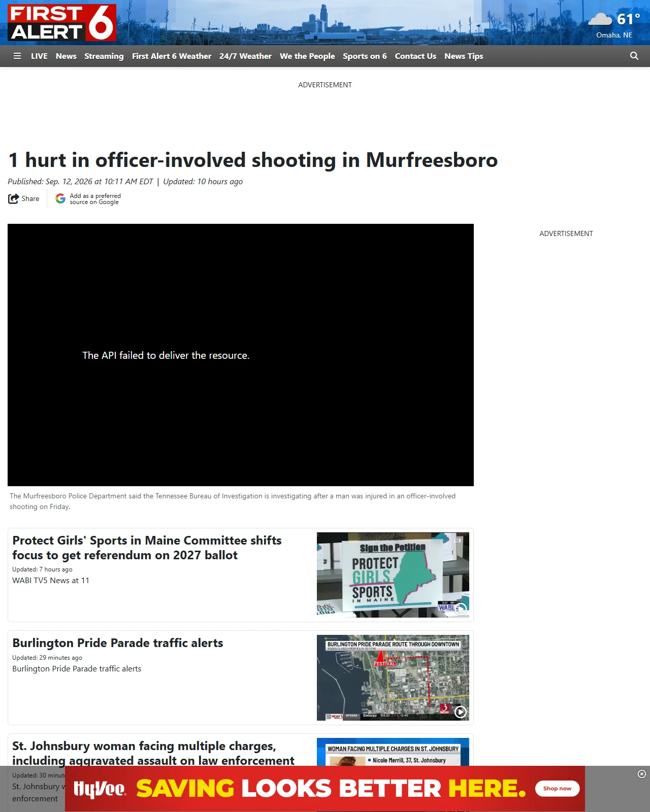Viewport: 650px width, 812px height.
Task: Click the 'Updated: 29 minutes ago' text
Action: pos(47,658)
